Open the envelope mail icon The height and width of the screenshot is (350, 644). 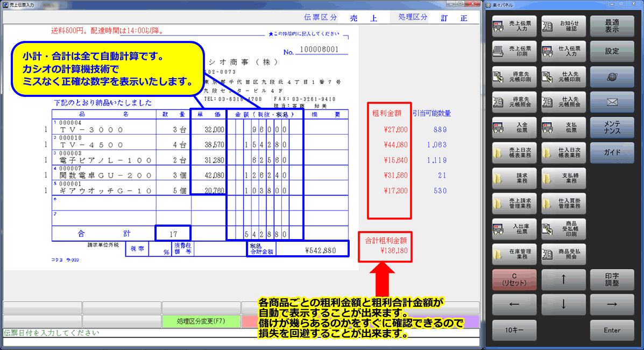[x=612, y=102]
